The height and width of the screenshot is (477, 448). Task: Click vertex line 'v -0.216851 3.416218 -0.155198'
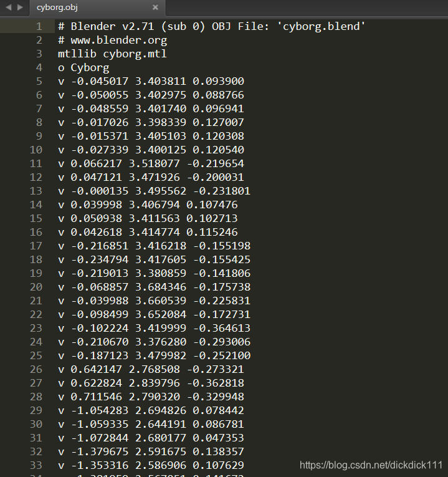[x=154, y=246]
